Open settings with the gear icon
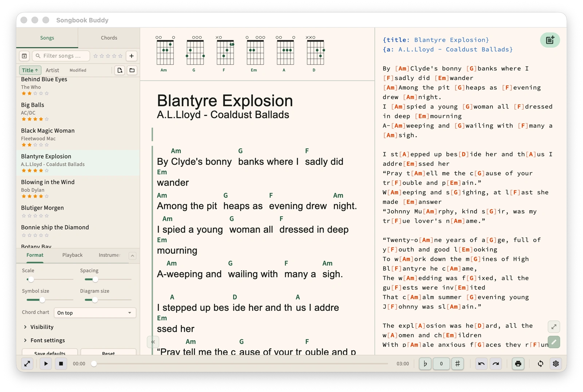Image resolution: width=583 pixels, height=392 pixels. (x=556, y=364)
